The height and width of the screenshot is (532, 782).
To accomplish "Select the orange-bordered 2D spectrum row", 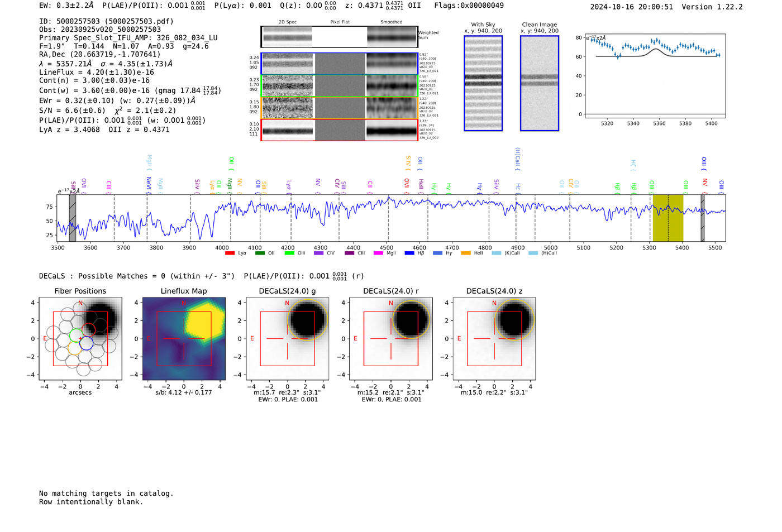I will [x=339, y=108].
